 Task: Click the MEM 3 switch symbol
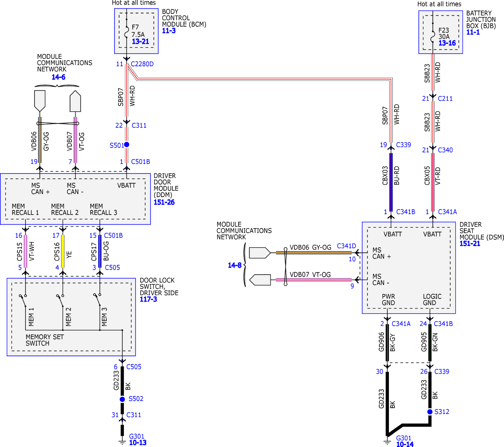coord(97,299)
